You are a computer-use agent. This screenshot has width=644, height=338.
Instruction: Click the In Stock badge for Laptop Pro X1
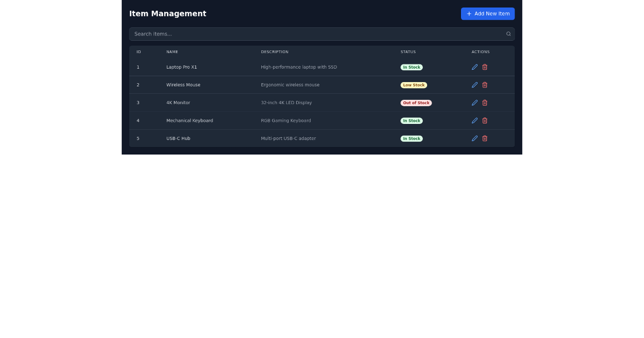point(411,67)
